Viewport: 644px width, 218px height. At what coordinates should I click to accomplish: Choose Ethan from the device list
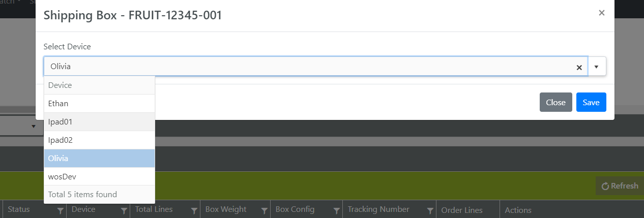click(x=99, y=104)
